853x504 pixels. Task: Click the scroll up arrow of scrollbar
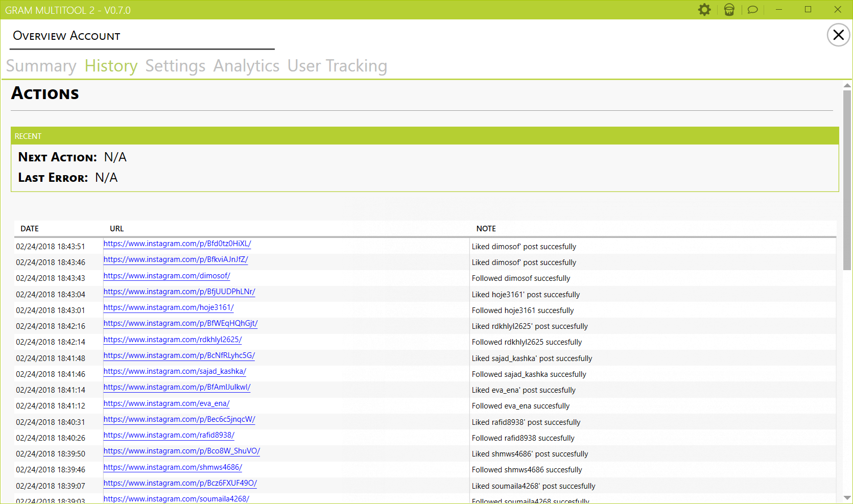pos(847,86)
